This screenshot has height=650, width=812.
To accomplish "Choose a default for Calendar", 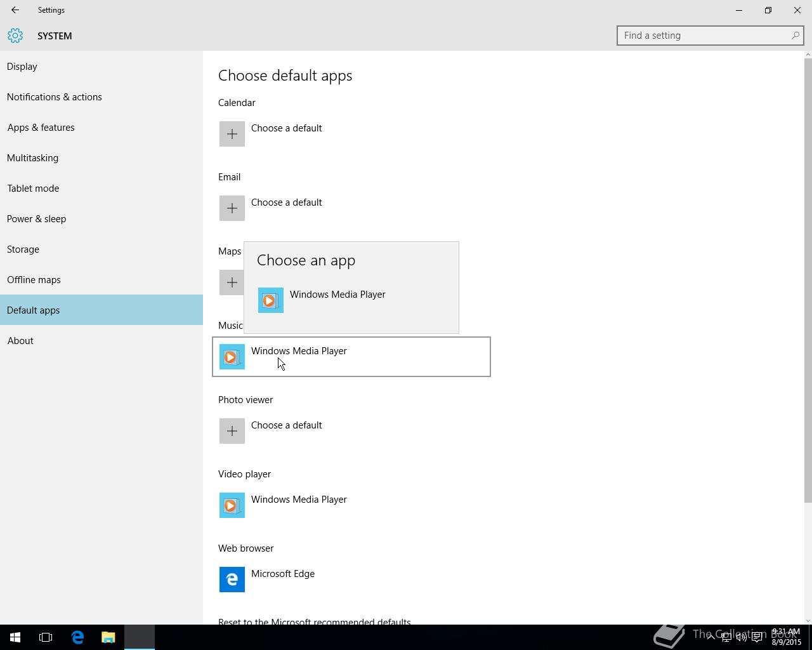I will (x=286, y=128).
